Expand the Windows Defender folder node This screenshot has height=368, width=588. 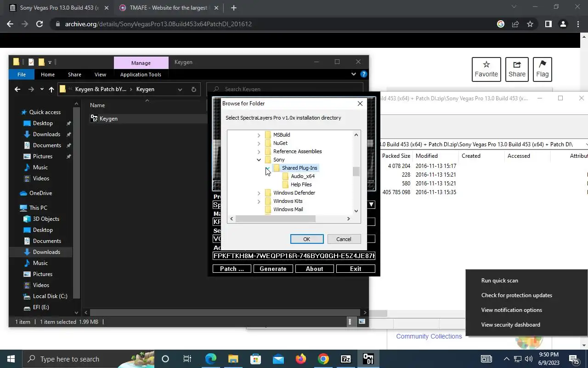(259, 193)
